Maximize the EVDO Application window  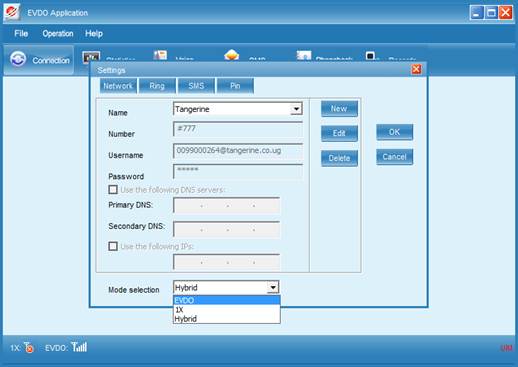point(491,13)
